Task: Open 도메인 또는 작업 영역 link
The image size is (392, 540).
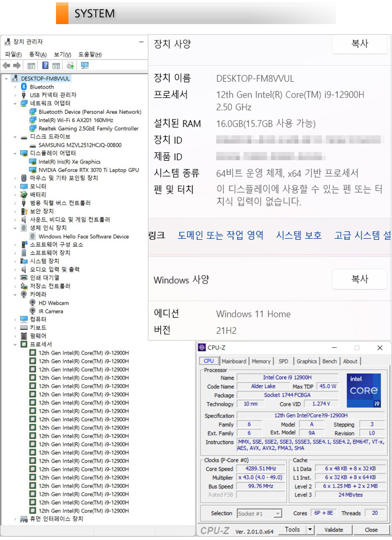Action: [x=221, y=235]
